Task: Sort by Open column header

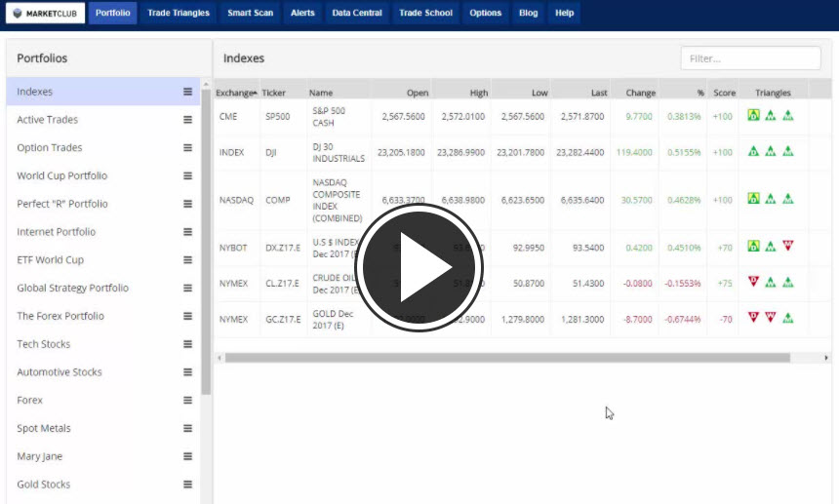Action: pos(401,93)
